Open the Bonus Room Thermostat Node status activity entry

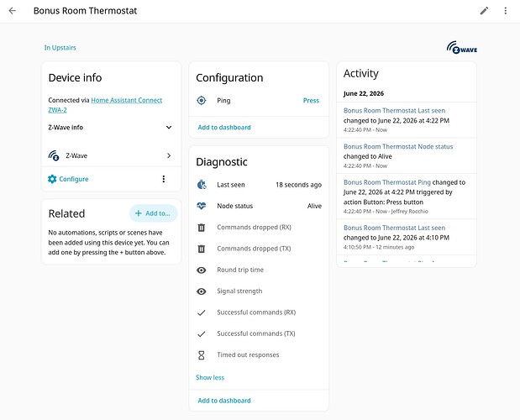click(x=407, y=155)
